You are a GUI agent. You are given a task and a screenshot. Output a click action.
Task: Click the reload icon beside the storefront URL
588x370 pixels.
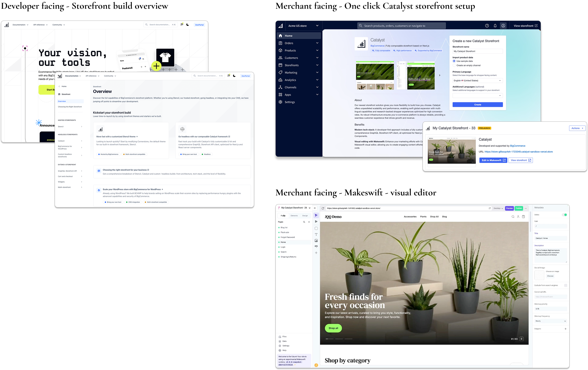click(x=323, y=208)
